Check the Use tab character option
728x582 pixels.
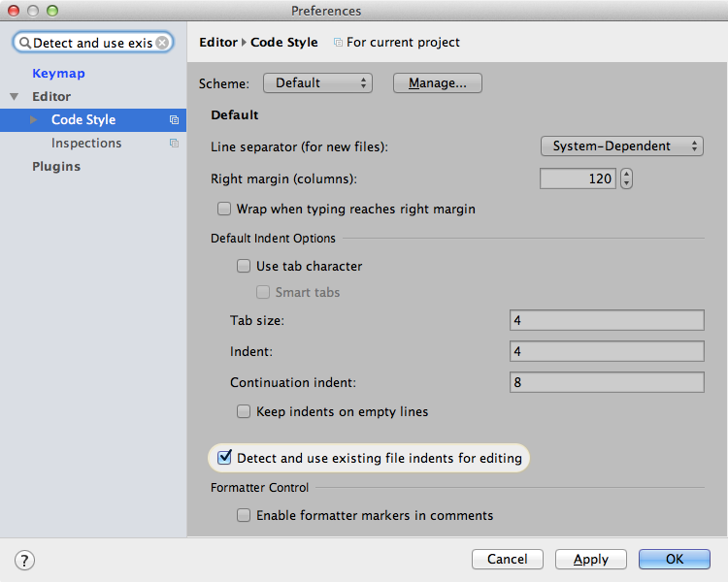(244, 266)
